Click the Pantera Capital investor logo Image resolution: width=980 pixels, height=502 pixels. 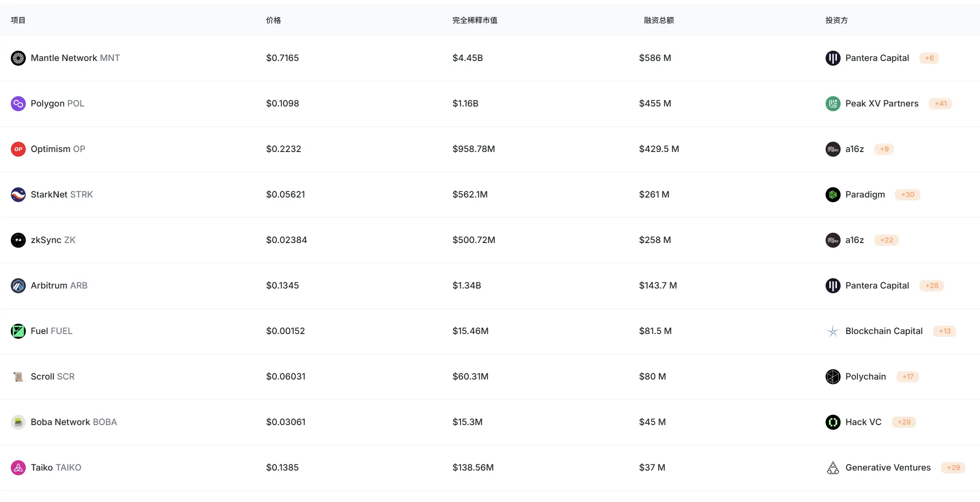[x=833, y=58]
